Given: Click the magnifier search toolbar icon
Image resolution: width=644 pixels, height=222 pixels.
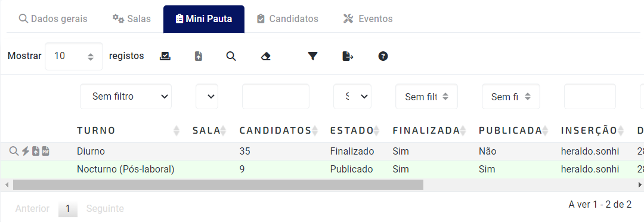Looking at the screenshot, I should [x=231, y=56].
